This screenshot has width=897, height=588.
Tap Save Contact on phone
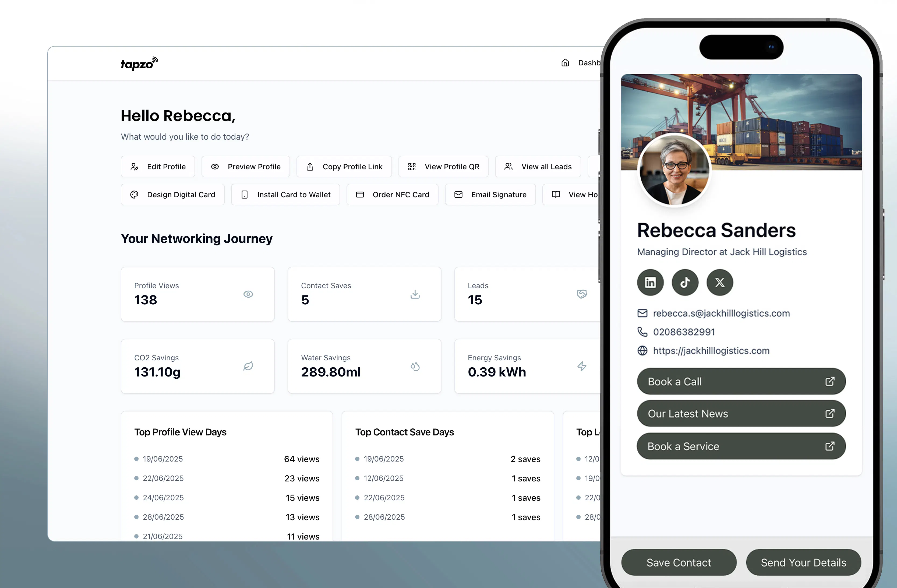[x=679, y=562]
